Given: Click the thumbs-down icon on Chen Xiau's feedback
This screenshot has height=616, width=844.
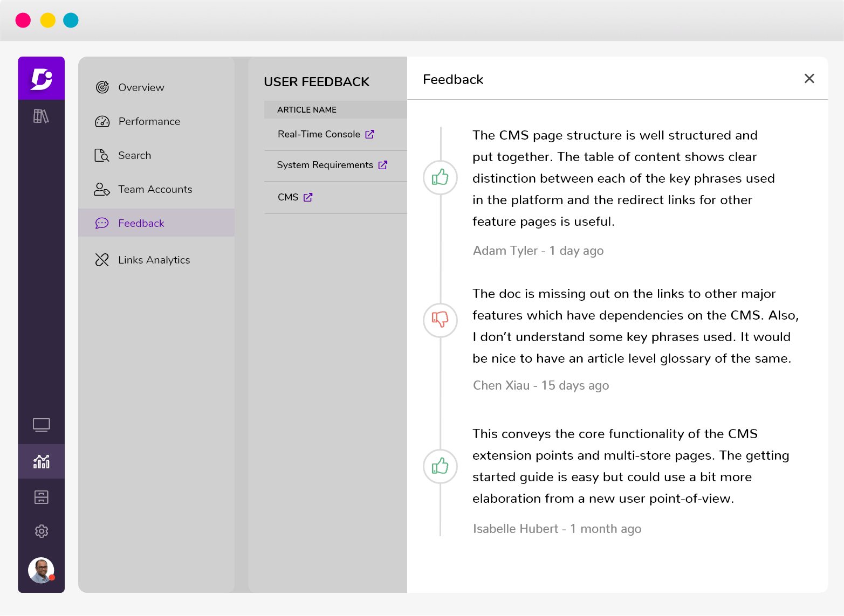Looking at the screenshot, I should click(x=440, y=320).
